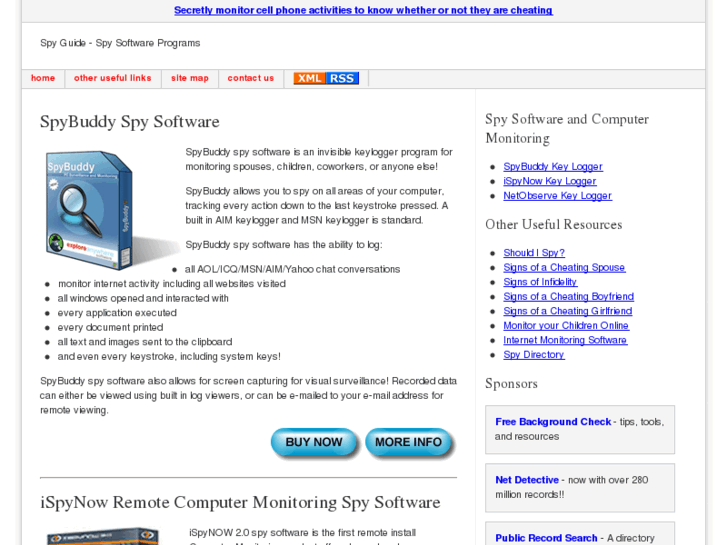Open the cell phone monitoring banner link
This screenshot has width=727, height=545.
[364, 10]
